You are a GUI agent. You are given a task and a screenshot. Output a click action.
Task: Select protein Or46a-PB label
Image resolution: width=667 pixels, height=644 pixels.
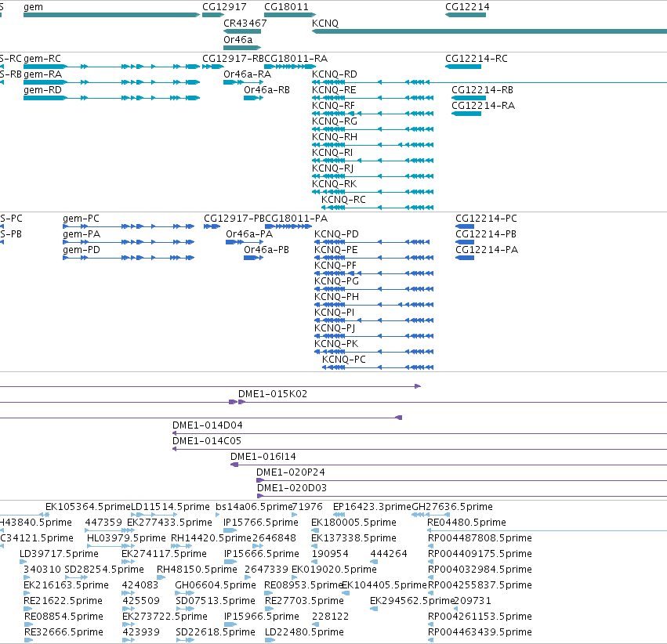266,250
